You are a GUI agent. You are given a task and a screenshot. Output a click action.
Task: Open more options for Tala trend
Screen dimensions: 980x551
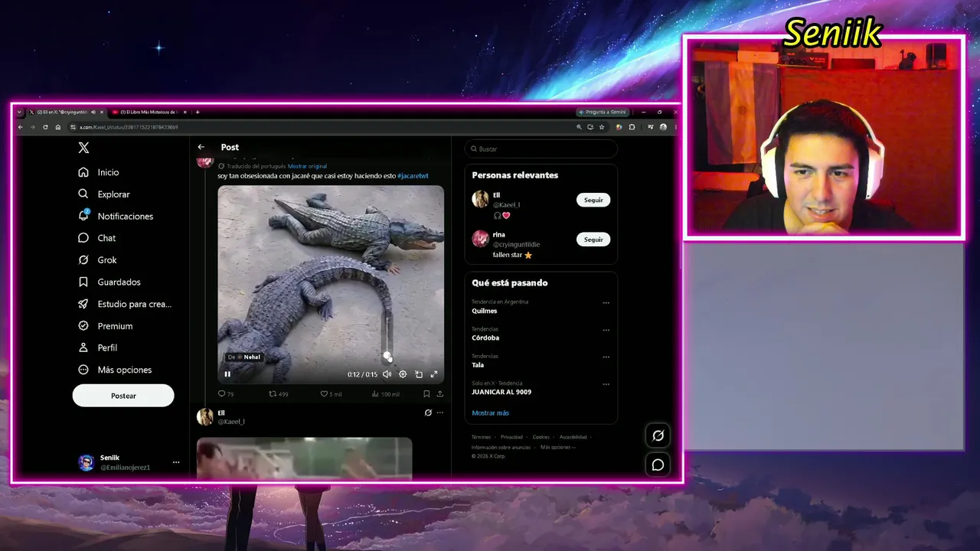click(606, 357)
